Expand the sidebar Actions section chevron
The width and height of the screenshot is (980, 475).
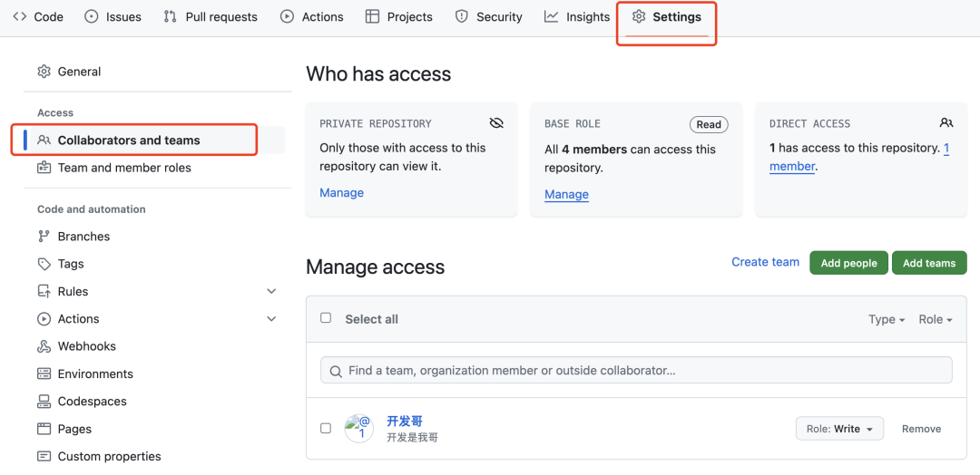(271, 319)
